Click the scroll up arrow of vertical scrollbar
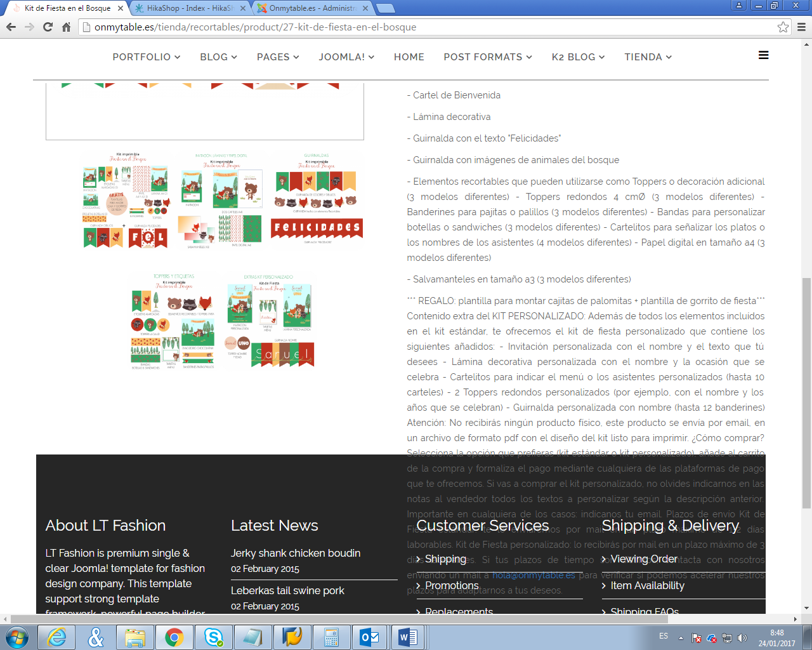The width and height of the screenshot is (812, 650). [806, 43]
